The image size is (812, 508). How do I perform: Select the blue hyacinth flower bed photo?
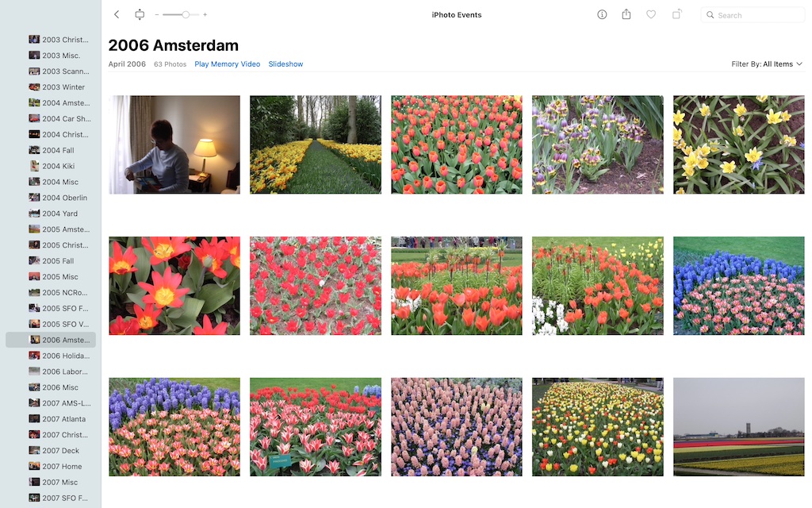tap(738, 286)
